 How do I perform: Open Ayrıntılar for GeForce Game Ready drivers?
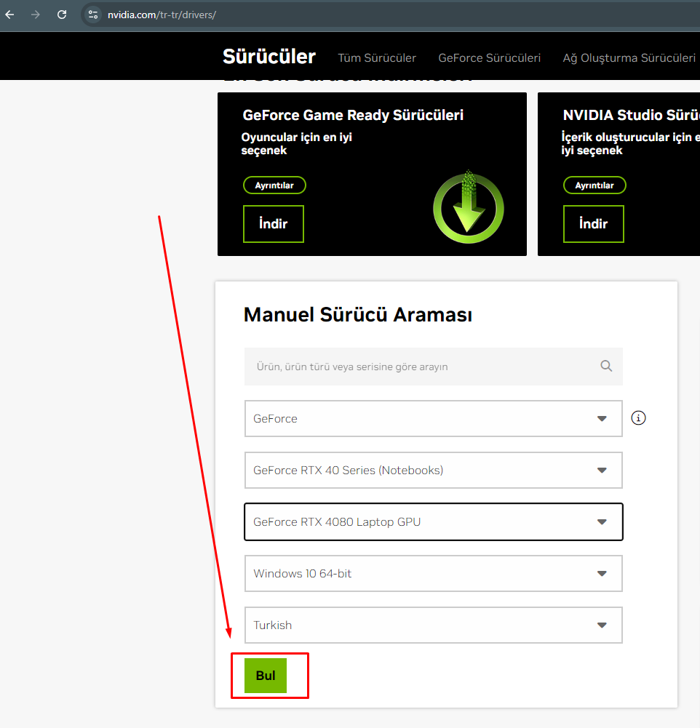(274, 185)
